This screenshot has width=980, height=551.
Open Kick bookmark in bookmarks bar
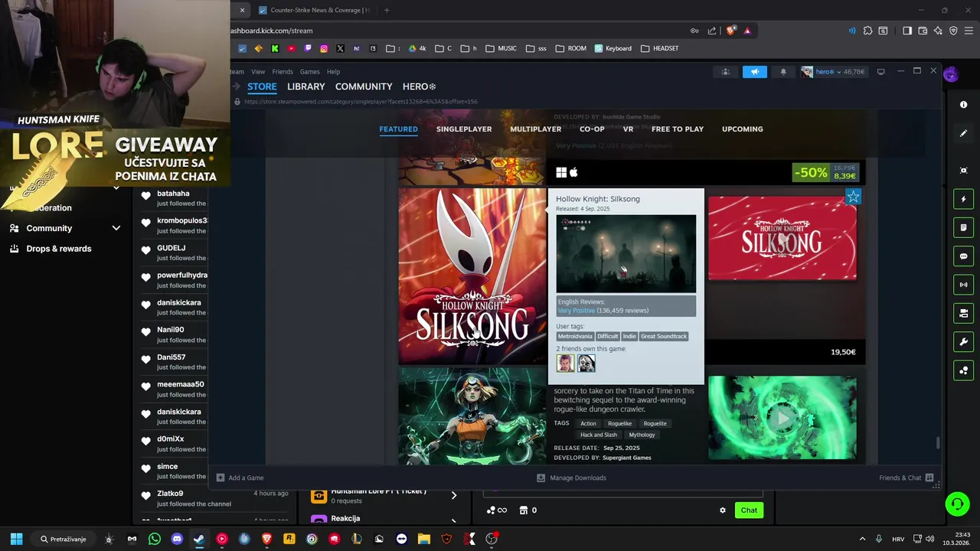coord(275,48)
